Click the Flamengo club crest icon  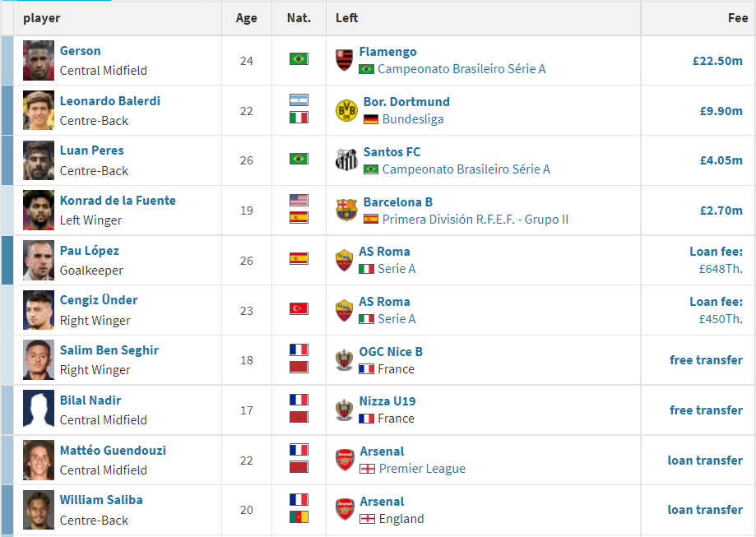344,60
